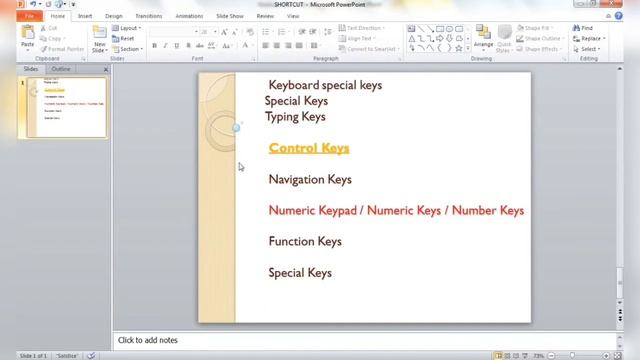
Task: Open Change Case dropdown
Action: [227, 46]
